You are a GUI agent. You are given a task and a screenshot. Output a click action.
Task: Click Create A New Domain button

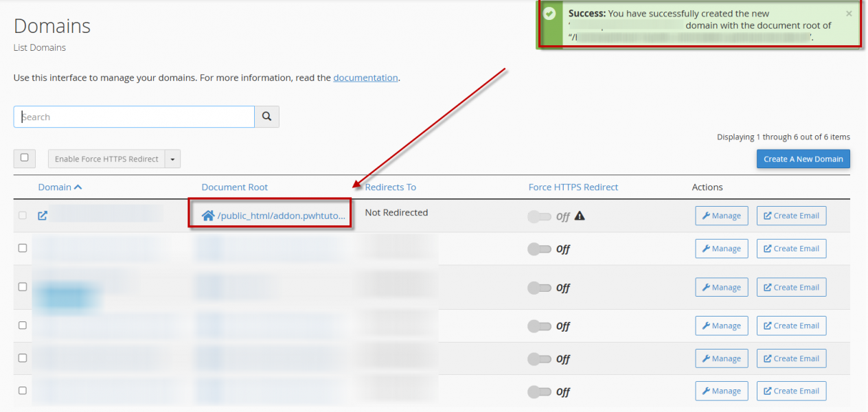click(x=803, y=159)
